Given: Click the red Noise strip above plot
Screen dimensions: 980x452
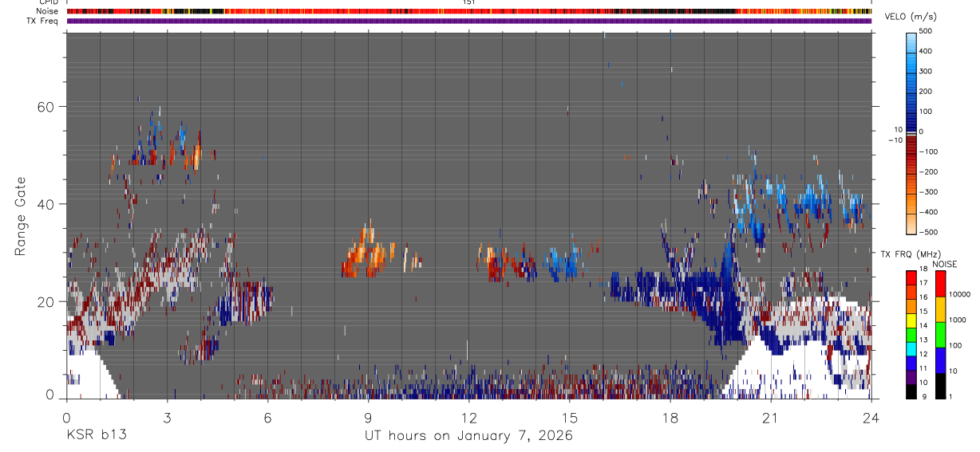Looking at the screenshot, I should [x=469, y=11].
